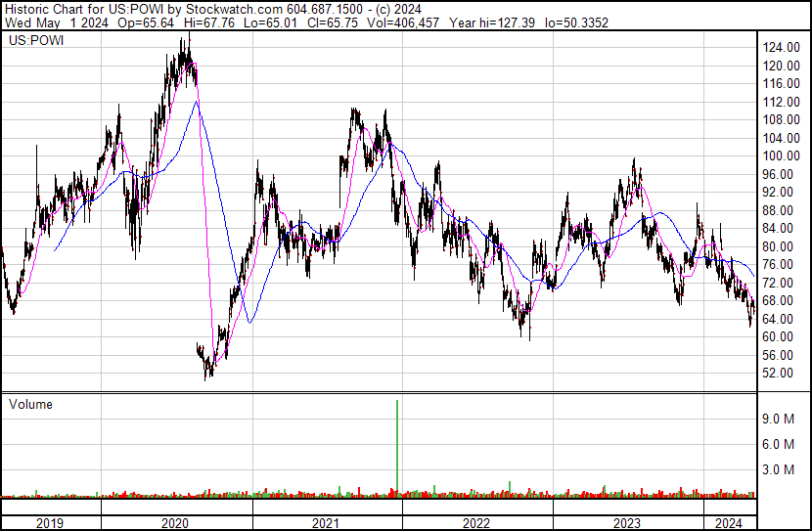Click the Wed May 1 2024 date text

pos(41,25)
